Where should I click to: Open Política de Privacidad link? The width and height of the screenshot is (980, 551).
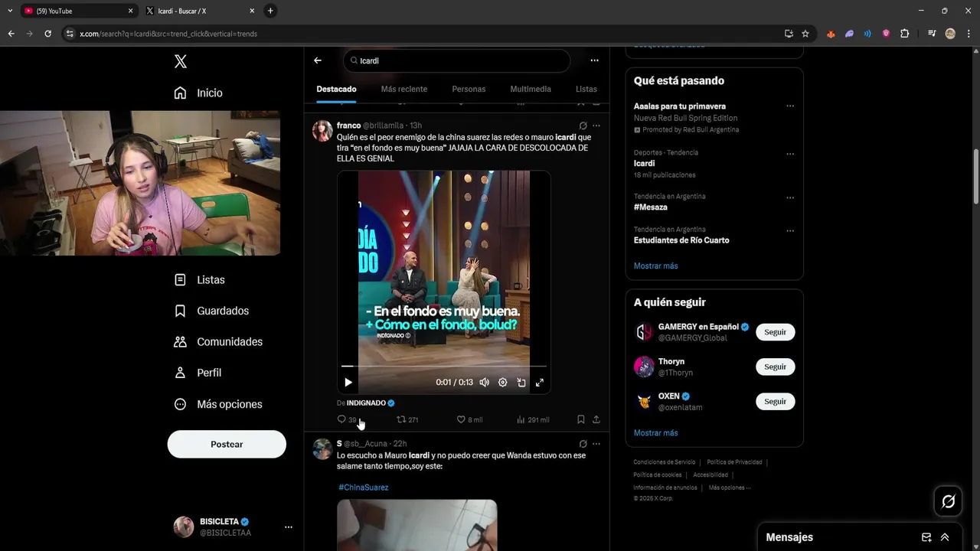click(734, 462)
